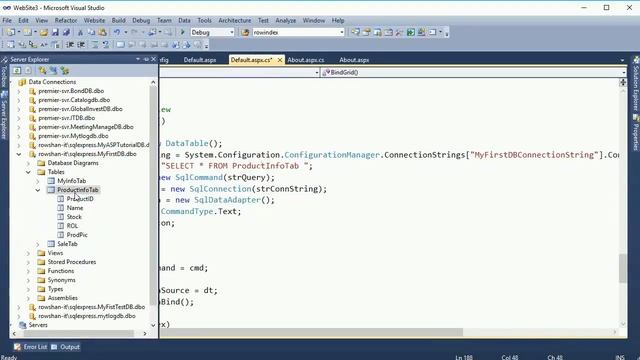Select the Servers node
The image size is (640, 360).
pyautogui.click(x=38, y=325)
